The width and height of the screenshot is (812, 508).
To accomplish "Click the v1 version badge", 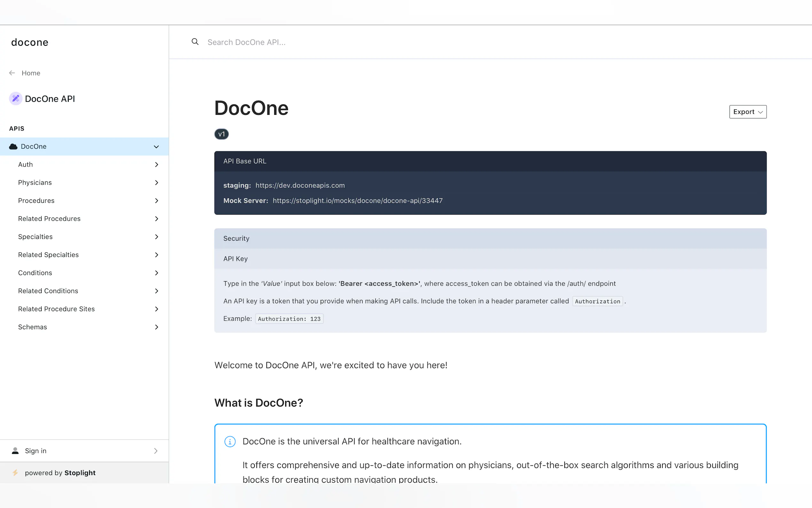I will click(222, 134).
